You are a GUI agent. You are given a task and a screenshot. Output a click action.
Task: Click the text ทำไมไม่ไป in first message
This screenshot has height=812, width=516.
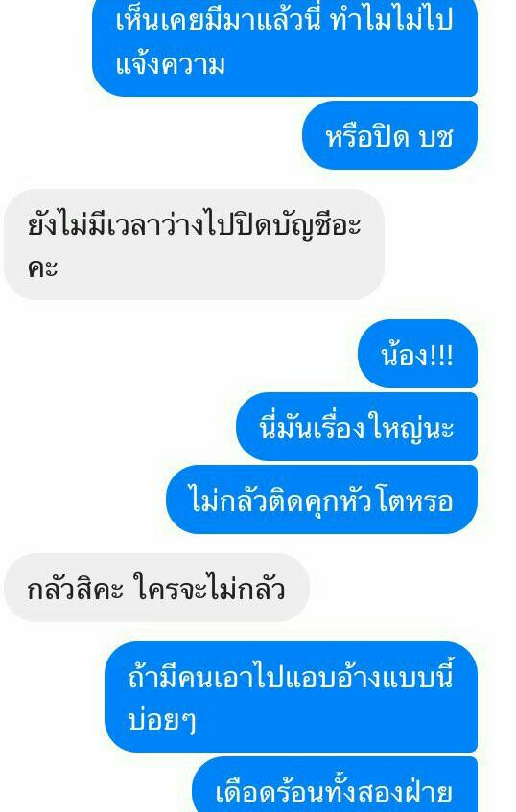tap(391, 21)
